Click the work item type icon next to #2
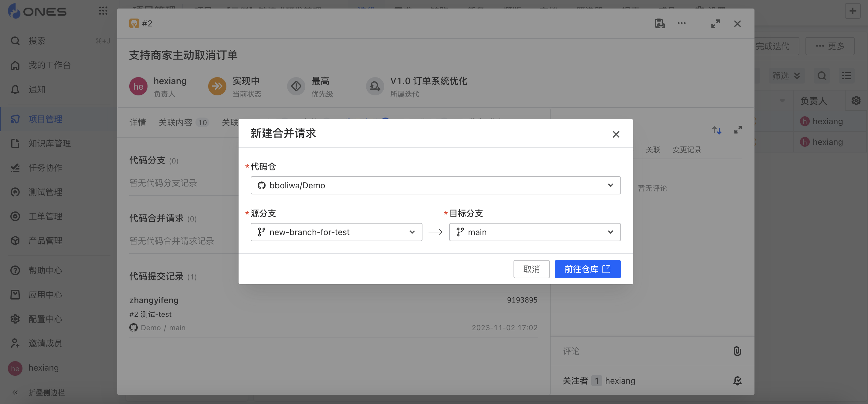Viewport: 868px width, 404px height. point(134,23)
